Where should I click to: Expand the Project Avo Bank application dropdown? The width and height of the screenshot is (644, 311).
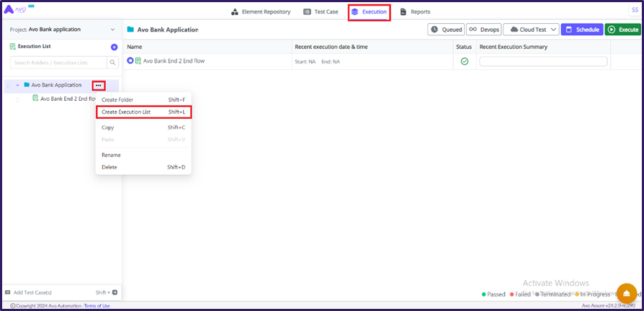point(112,30)
